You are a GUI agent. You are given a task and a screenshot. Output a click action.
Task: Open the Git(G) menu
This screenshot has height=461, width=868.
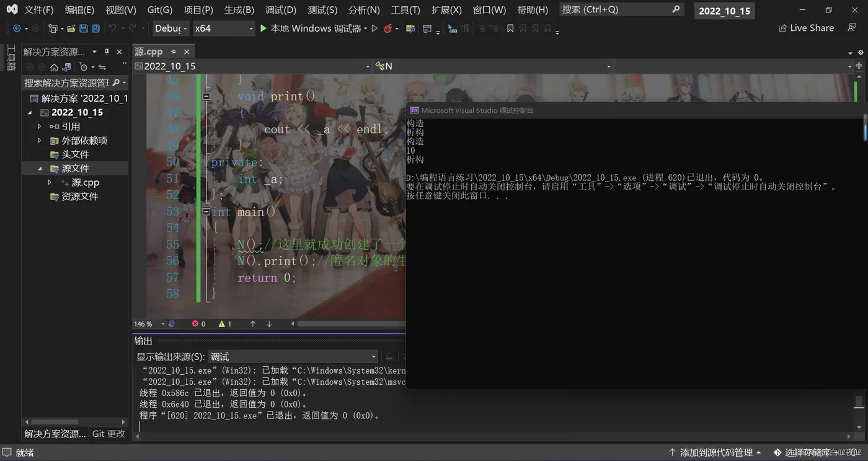tap(160, 10)
